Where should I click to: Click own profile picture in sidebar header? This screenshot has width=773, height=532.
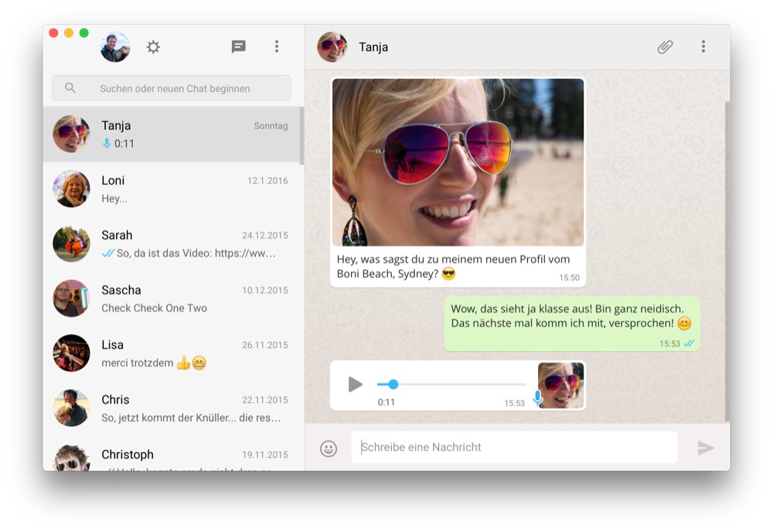(x=115, y=47)
